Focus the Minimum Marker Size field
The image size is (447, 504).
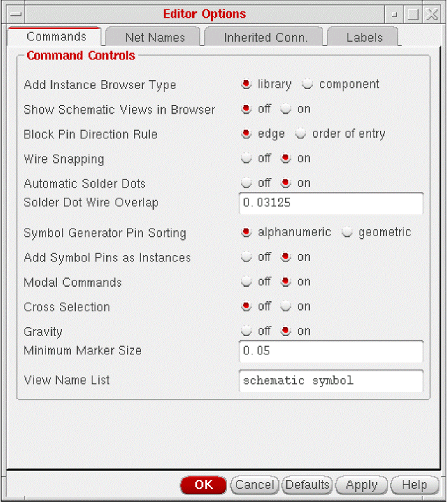(x=331, y=351)
